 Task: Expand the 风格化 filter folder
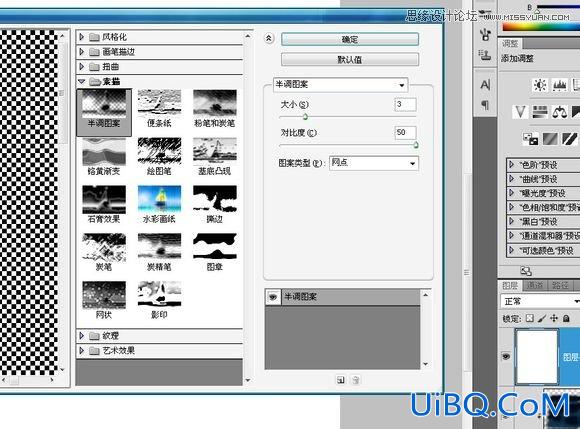(82, 37)
